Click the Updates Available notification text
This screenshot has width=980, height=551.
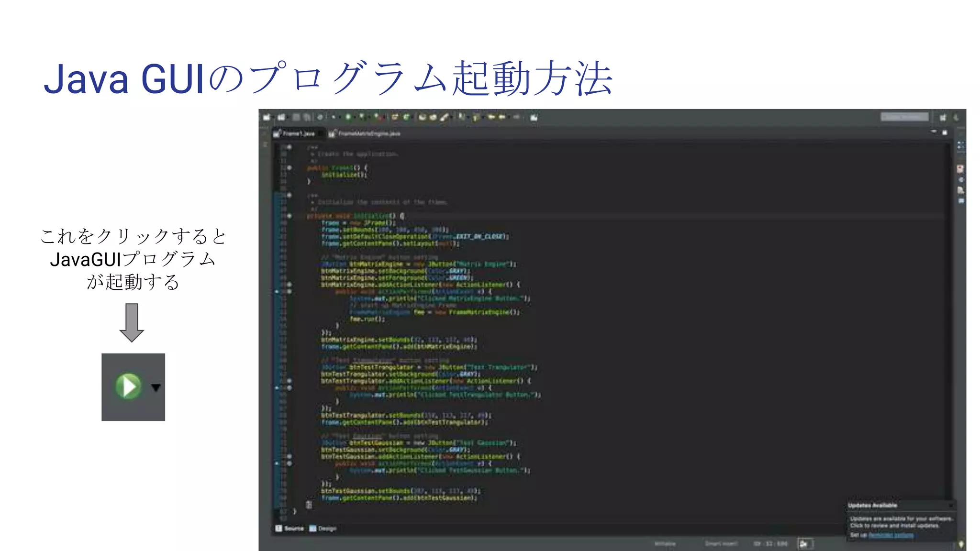[902, 522]
